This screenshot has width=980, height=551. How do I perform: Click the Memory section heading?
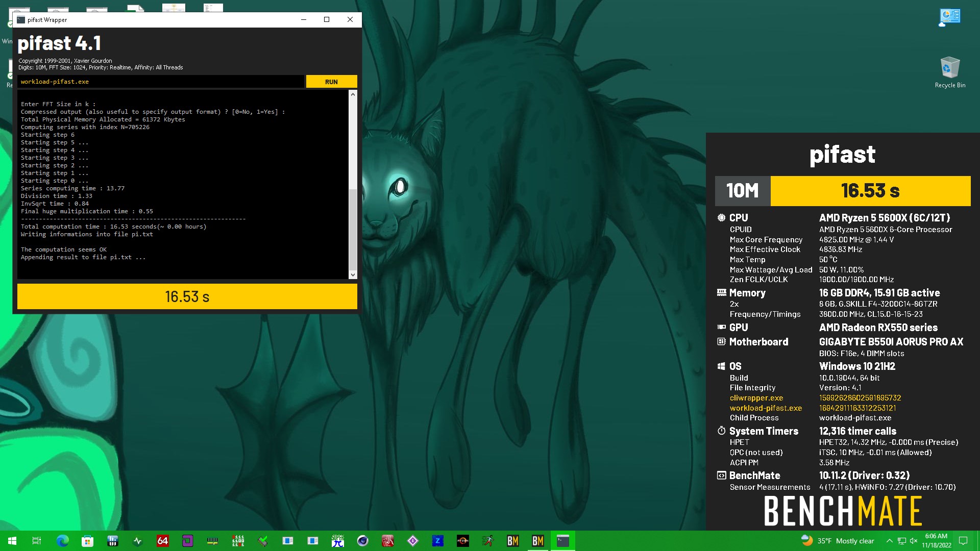coord(747,293)
